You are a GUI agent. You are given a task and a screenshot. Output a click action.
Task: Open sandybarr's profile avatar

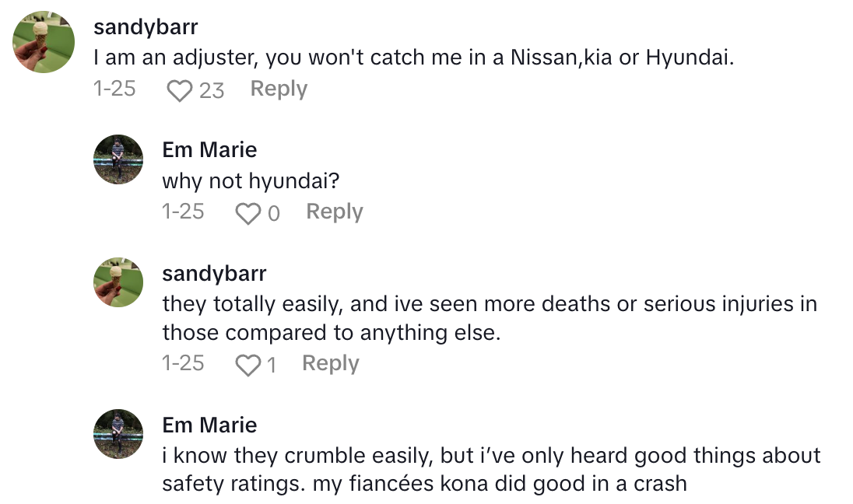coord(44,40)
